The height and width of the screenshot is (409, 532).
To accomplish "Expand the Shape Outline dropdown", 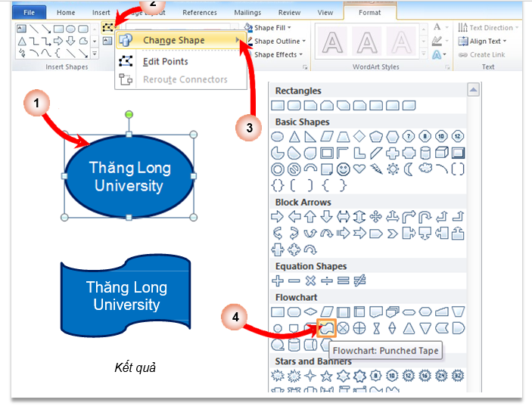I will 278,42.
